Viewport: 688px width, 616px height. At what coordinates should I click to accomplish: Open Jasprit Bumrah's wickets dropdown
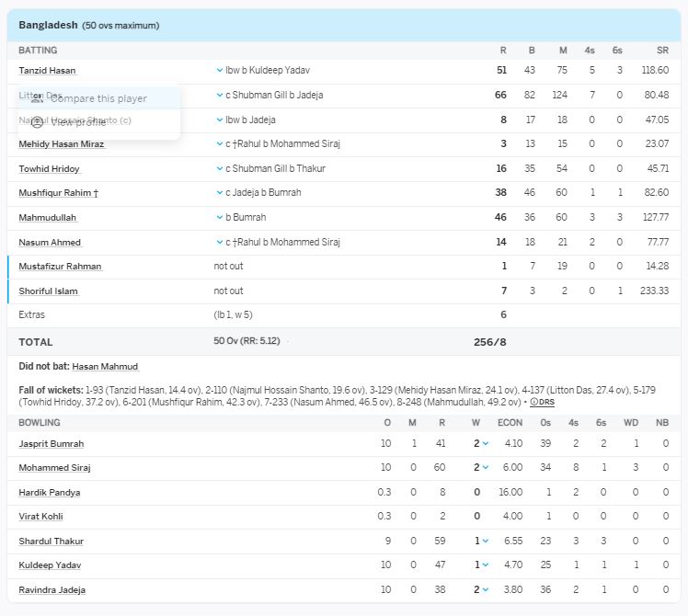(x=485, y=444)
